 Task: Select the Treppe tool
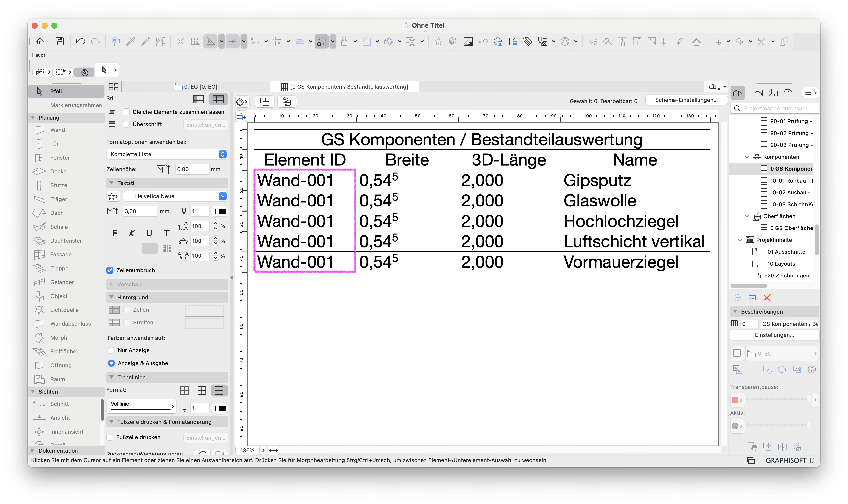[x=66, y=268]
